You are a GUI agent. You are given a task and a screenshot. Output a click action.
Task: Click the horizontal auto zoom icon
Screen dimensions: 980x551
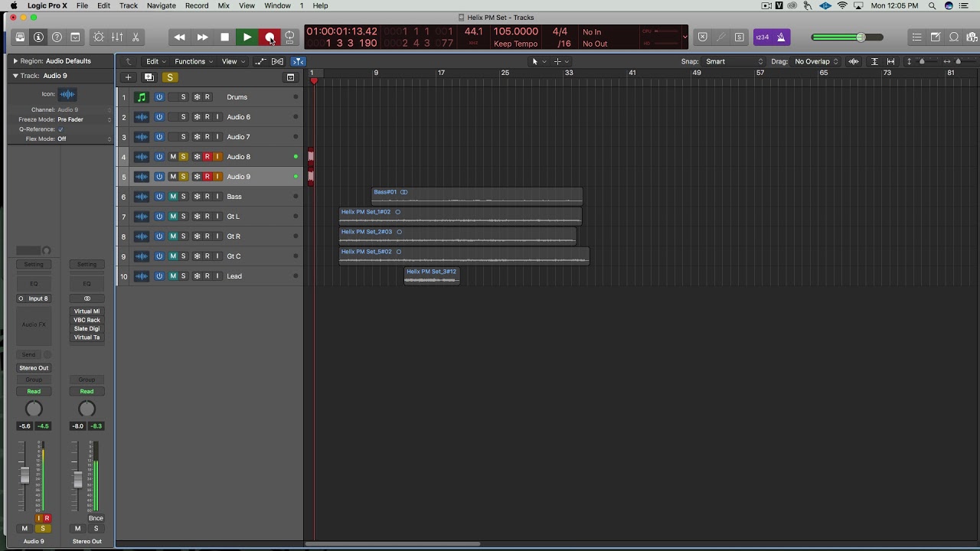890,61
